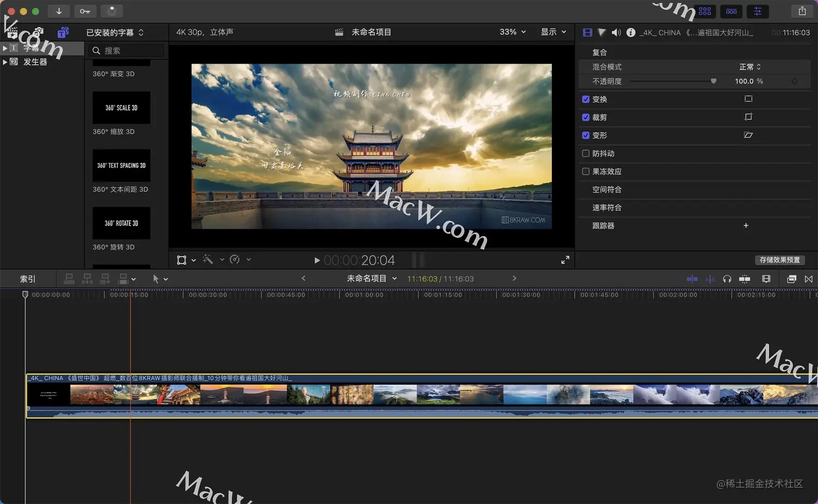
Task: Toggle timeline snapping icon
Action: [x=745, y=279]
